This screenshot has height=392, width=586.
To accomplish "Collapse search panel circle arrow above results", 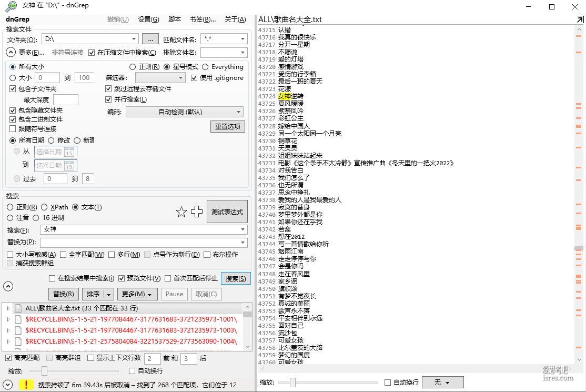I will [8, 286].
